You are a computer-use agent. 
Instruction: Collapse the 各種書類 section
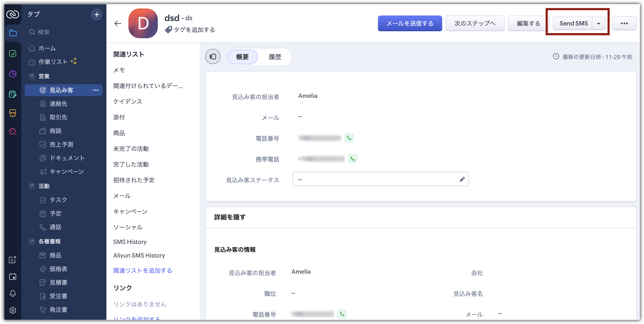(32, 241)
